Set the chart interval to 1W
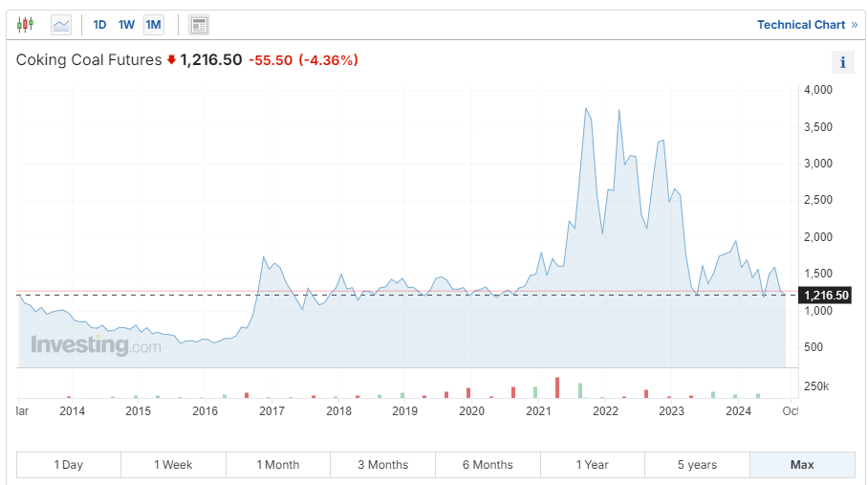The image size is (868, 485). click(126, 25)
